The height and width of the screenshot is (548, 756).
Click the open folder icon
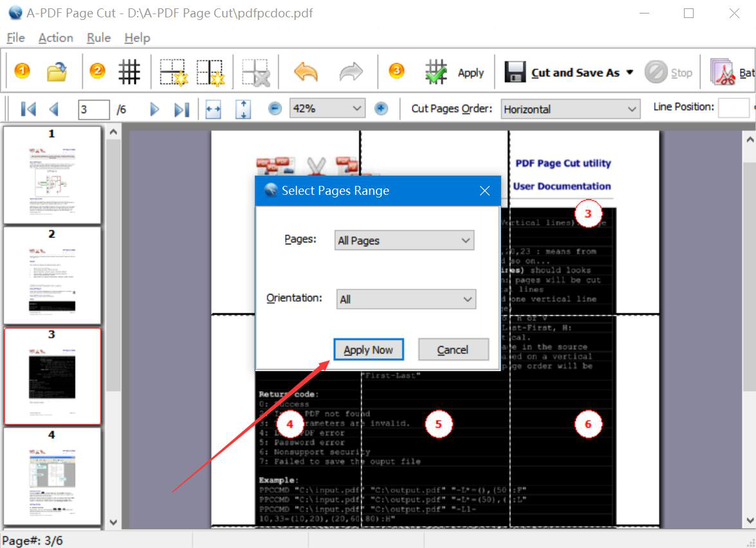pyautogui.click(x=57, y=71)
